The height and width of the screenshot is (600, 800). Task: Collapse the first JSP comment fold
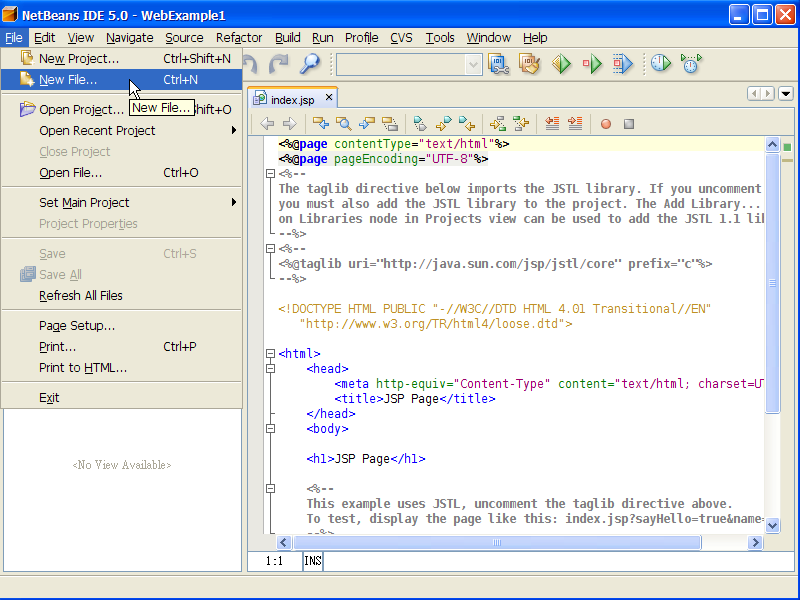pos(270,173)
